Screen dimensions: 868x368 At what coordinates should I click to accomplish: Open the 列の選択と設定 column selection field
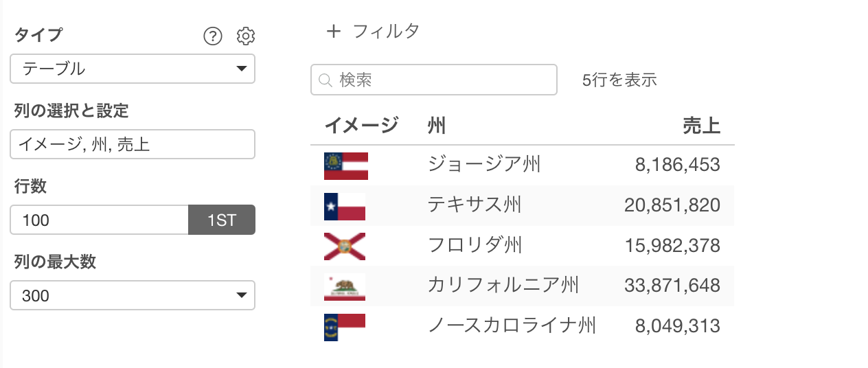133,144
